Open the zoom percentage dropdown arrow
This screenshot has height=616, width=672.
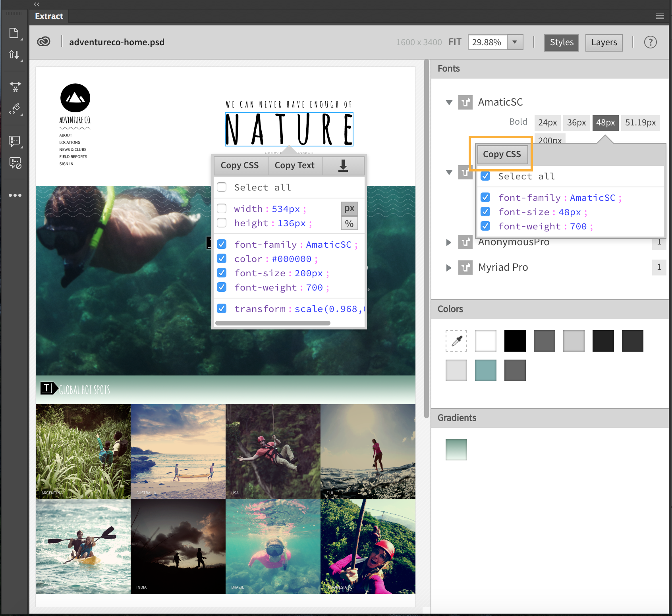[x=515, y=42]
